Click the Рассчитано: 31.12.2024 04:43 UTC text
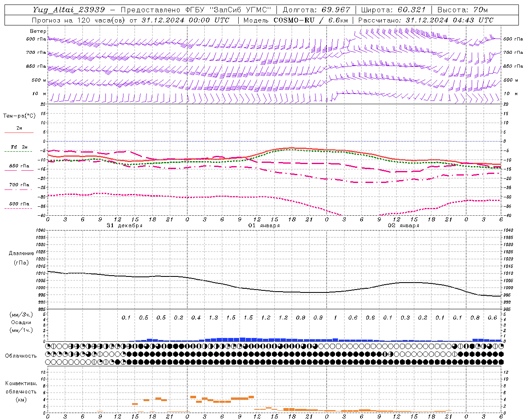The height and width of the screenshot is (420, 525). pyautogui.click(x=426, y=20)
